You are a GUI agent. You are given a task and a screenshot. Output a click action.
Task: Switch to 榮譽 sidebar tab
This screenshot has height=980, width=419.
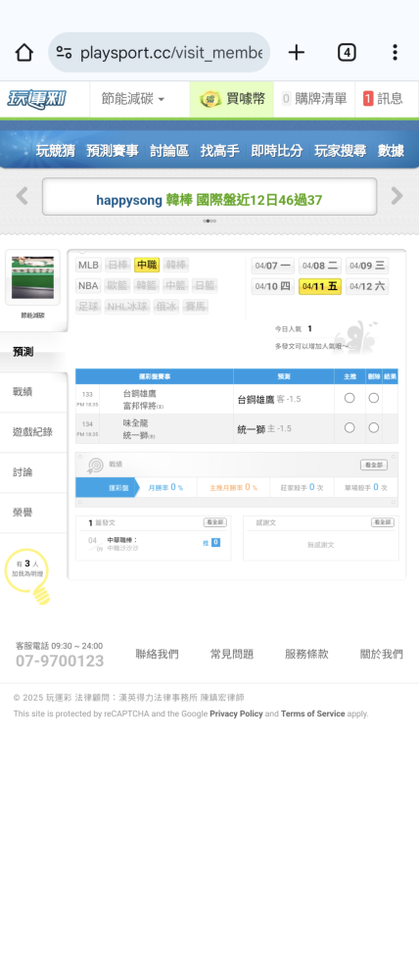click(x=33, y=513)
